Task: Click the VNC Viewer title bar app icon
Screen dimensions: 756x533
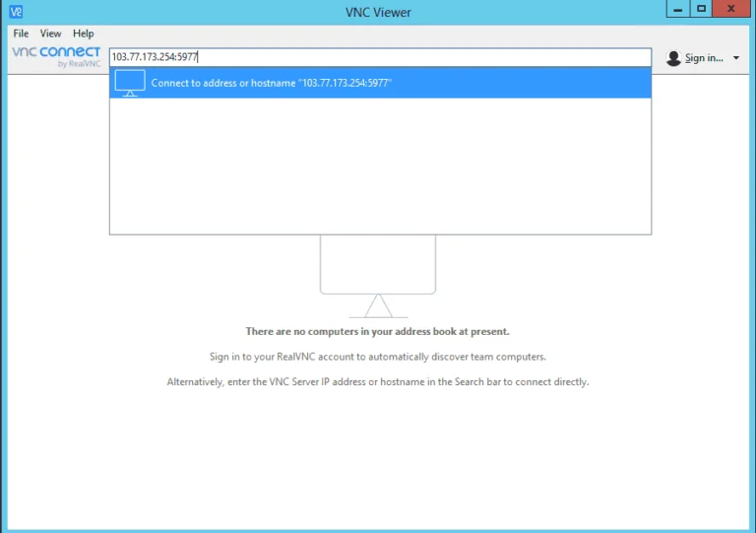Action: [x=16, y=12]
